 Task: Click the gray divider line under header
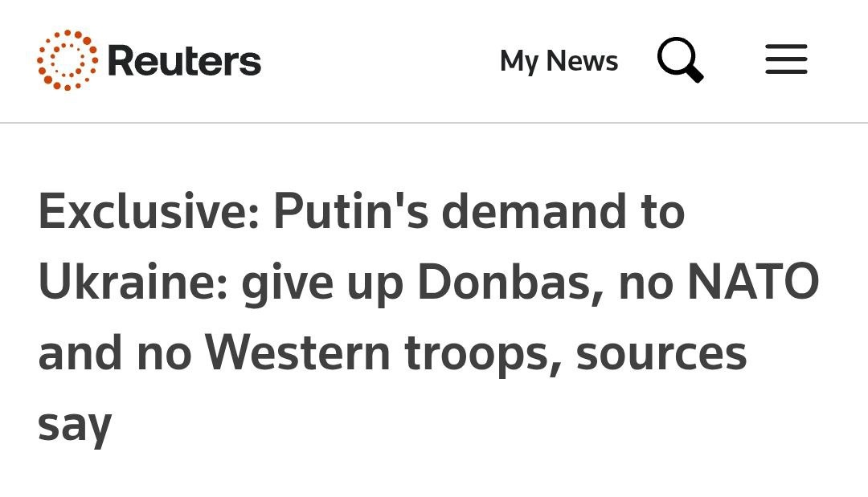point(434,123)
